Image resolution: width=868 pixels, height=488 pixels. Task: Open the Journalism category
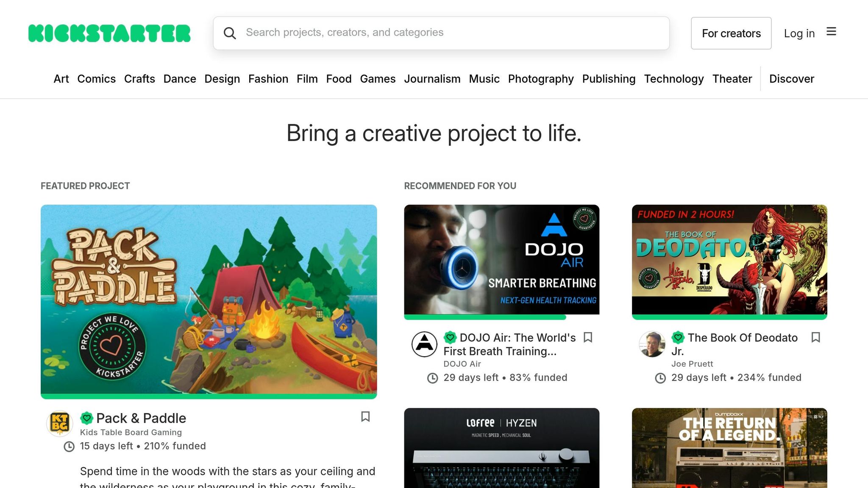click(x=432, y=79)
